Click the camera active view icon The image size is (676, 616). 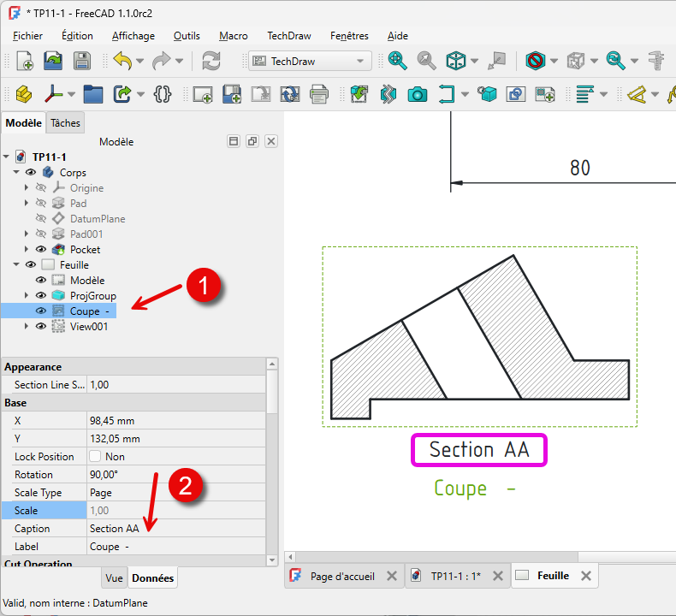coord(418,94)
